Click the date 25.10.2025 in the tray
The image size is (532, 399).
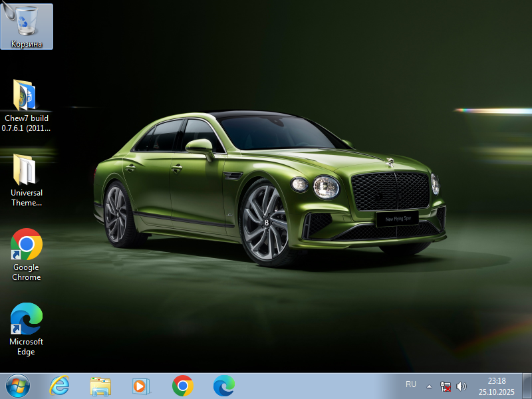point(496,392)
